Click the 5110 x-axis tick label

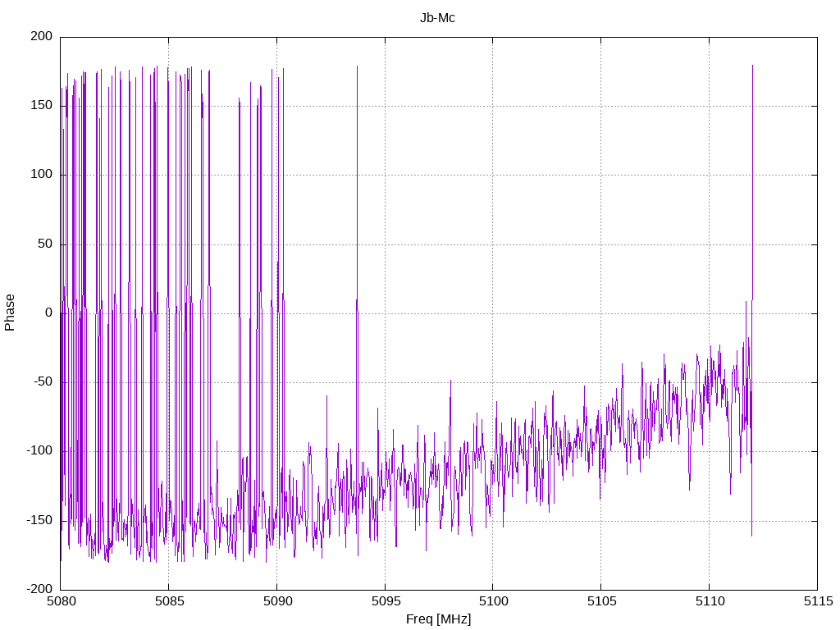(709, 602)
